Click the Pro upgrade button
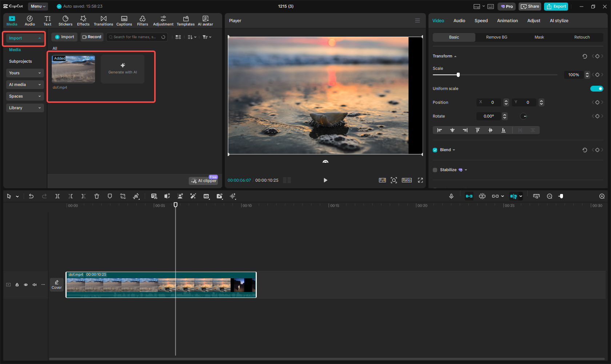The image size is (611, 364). point(507,7)
